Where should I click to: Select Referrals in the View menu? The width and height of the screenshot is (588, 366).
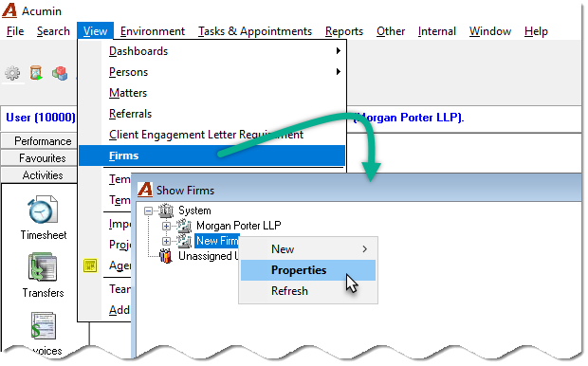(x=211, y=114)
